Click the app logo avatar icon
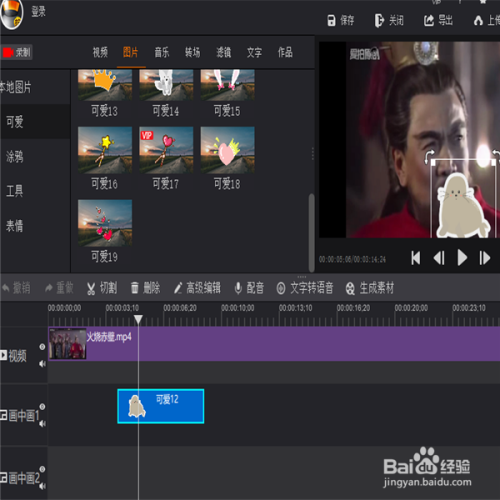The height and width of the screenshot is (500, 500). pos(11,13)
